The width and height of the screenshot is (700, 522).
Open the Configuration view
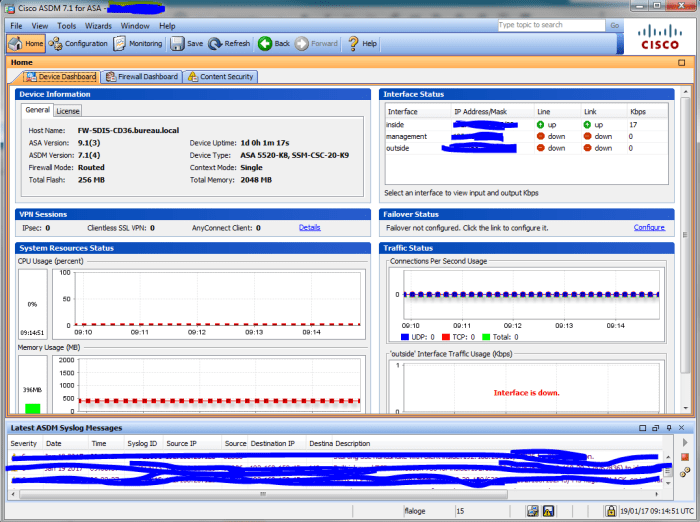pyautogui.click(x=79, y=44)
